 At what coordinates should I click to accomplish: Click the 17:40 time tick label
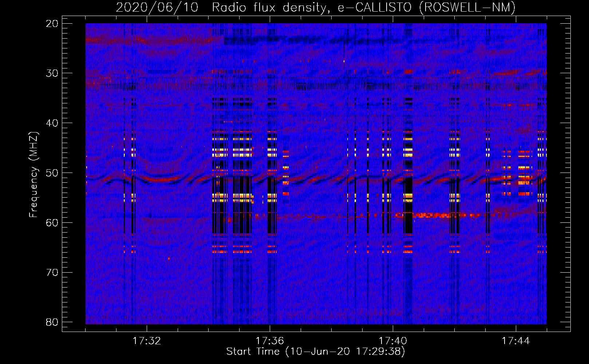coord(393,341)
